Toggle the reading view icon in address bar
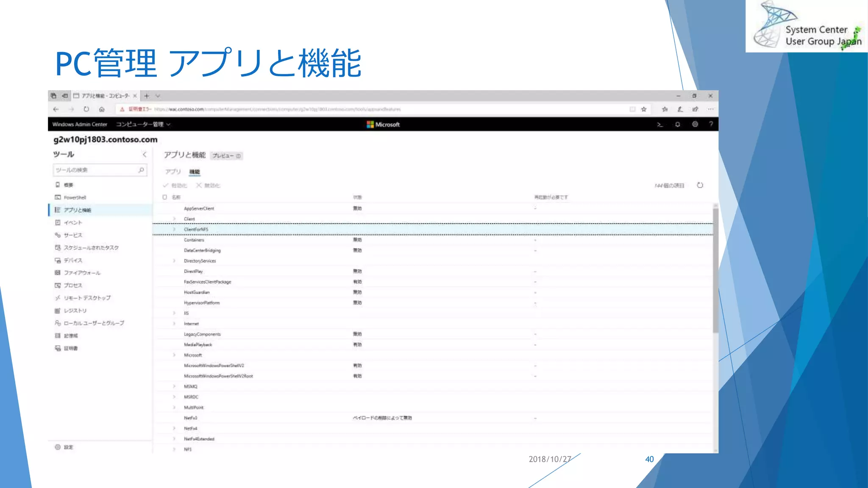The height and width of the screenshot is (488, 868). click(x=632, y=109)
